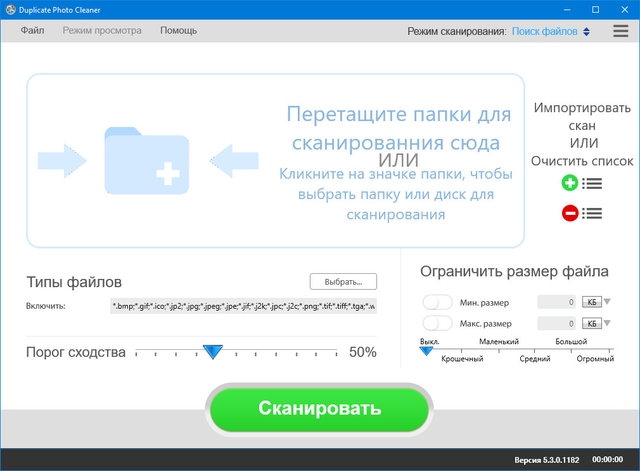
Task: Open the Помощь menu
Action: click(178, 31)
